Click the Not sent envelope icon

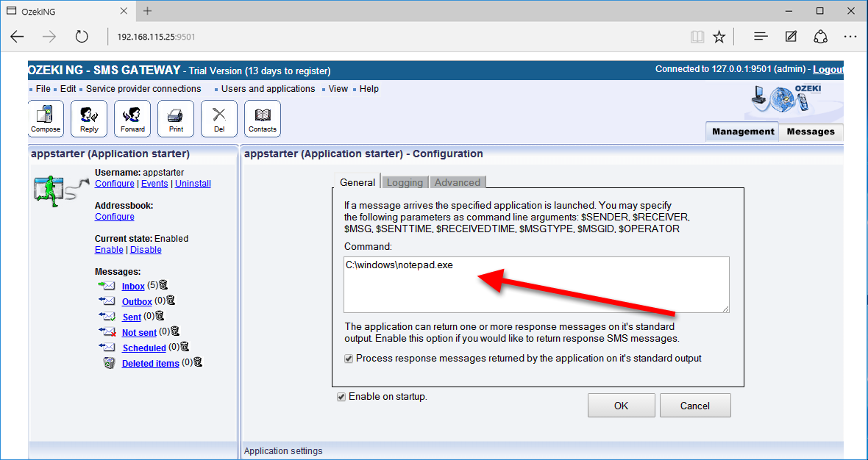(x=107, y=331)
